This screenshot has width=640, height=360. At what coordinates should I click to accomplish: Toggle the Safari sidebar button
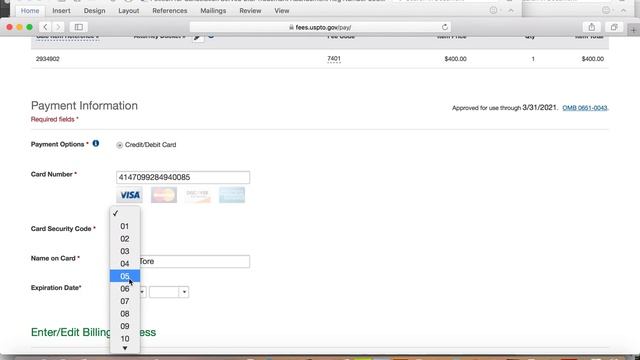(x=79, y=27)
